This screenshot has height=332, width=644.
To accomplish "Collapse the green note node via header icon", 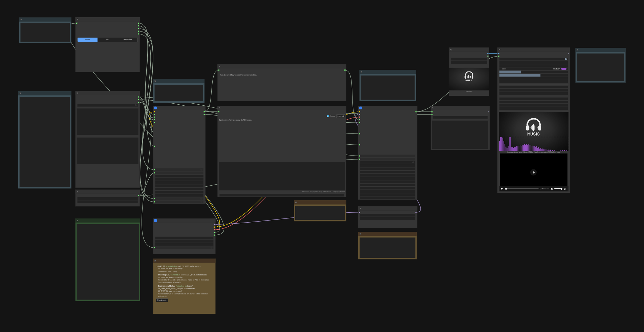I will coord(77,220).
